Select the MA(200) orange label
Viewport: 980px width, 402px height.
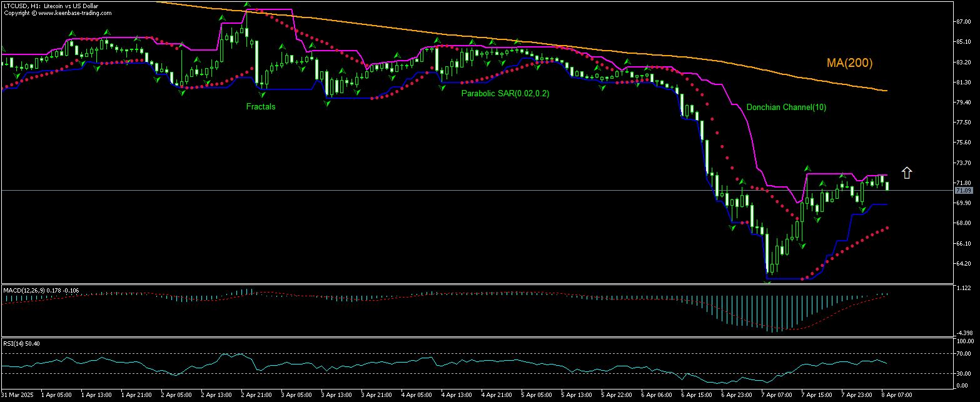pyautogui.click(x=849, y=63)
